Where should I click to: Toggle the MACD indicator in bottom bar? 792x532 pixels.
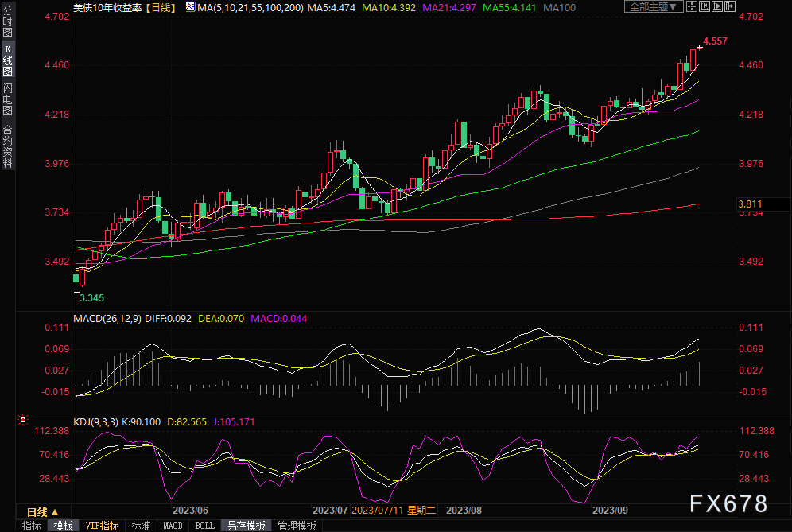[173, 526]
